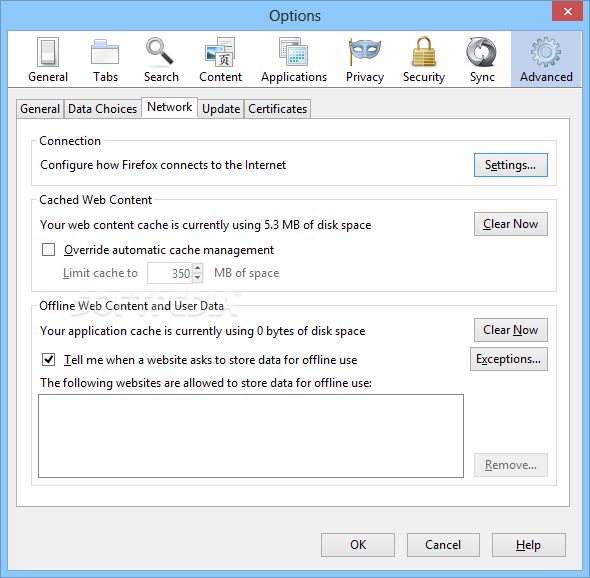Viewport: 590px width, 578px height.
Task: Click 'Configure how Firefox connects to the Internet' text
Action: 163,165
